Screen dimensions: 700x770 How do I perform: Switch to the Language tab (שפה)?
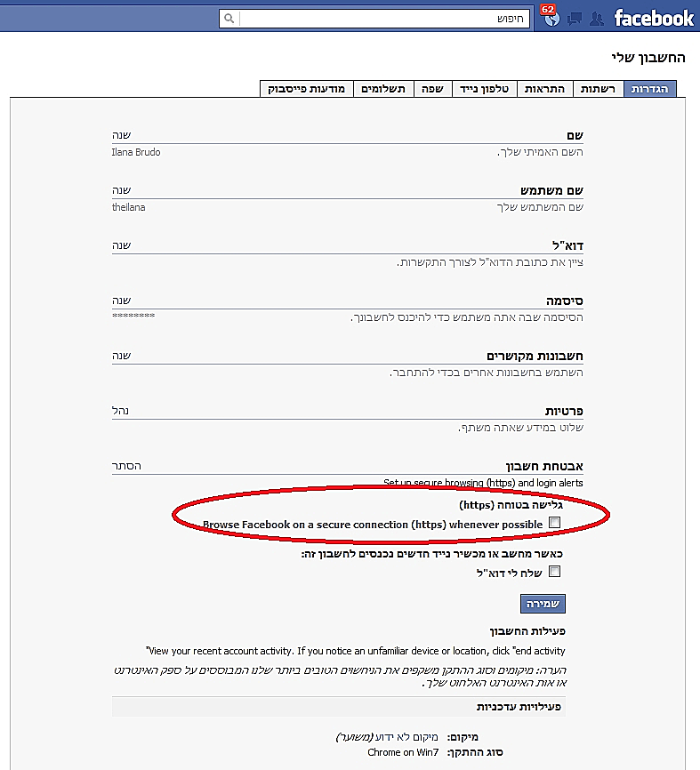point(433,89)
